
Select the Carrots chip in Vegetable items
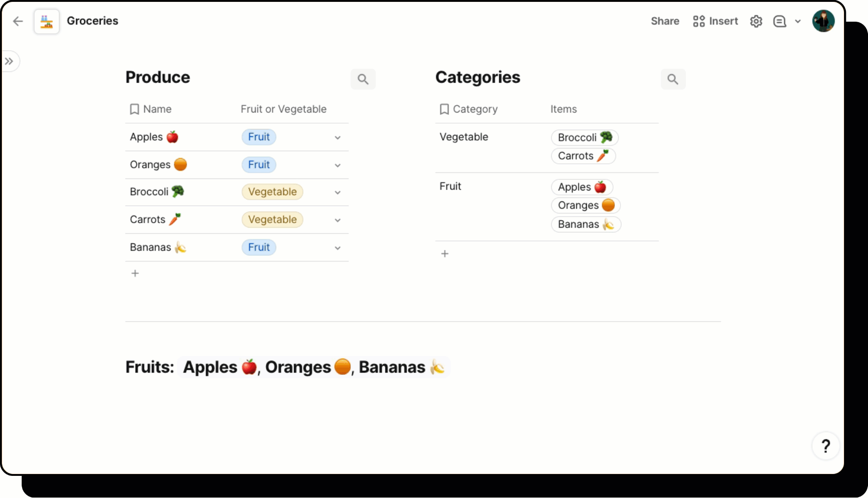coord(583,156)
